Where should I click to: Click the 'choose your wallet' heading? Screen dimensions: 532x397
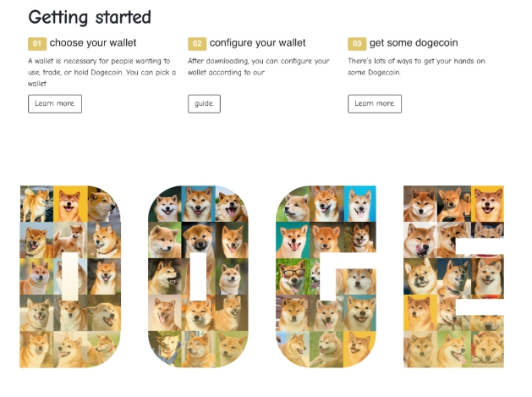[x=93, y=42]
